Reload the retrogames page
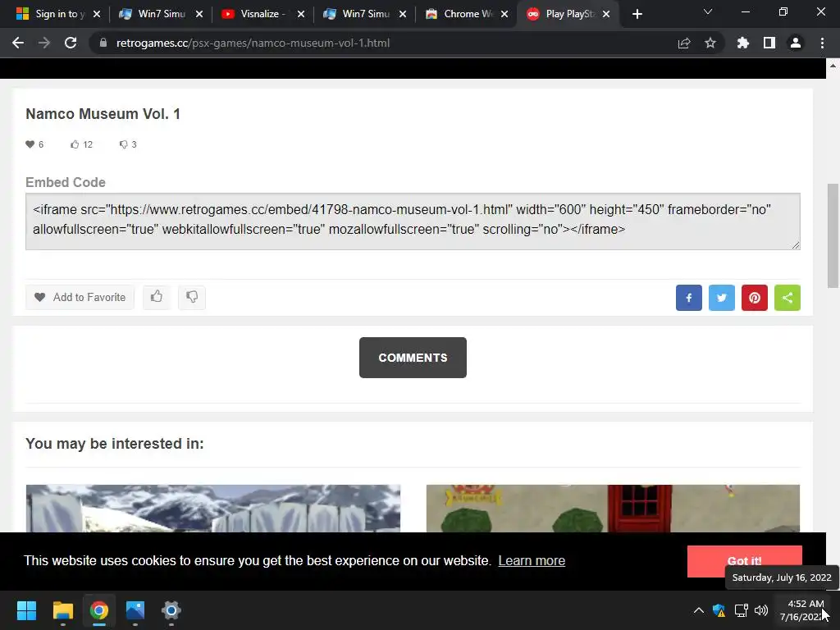The width and height of the screenshot is (840, 630). [71, 43]
